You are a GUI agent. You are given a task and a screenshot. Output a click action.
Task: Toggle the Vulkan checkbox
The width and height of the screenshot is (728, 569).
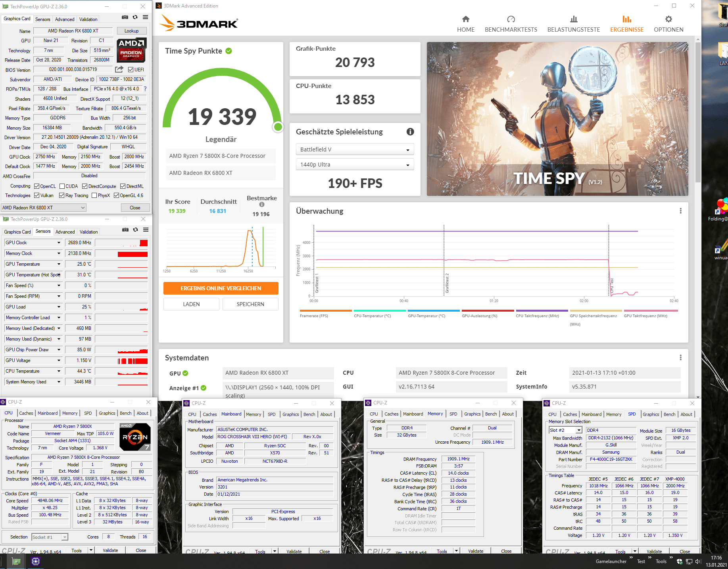tap(37, 195)
